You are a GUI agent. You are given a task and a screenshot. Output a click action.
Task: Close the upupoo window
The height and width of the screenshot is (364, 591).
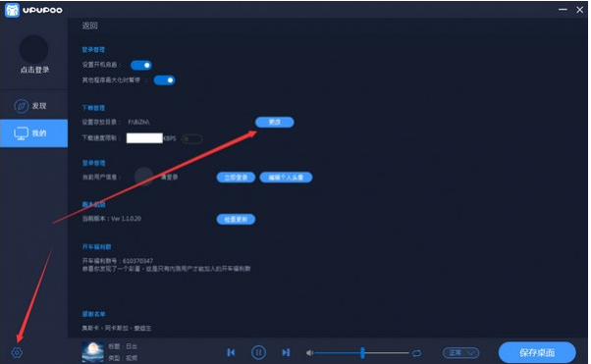coord(579,10)
